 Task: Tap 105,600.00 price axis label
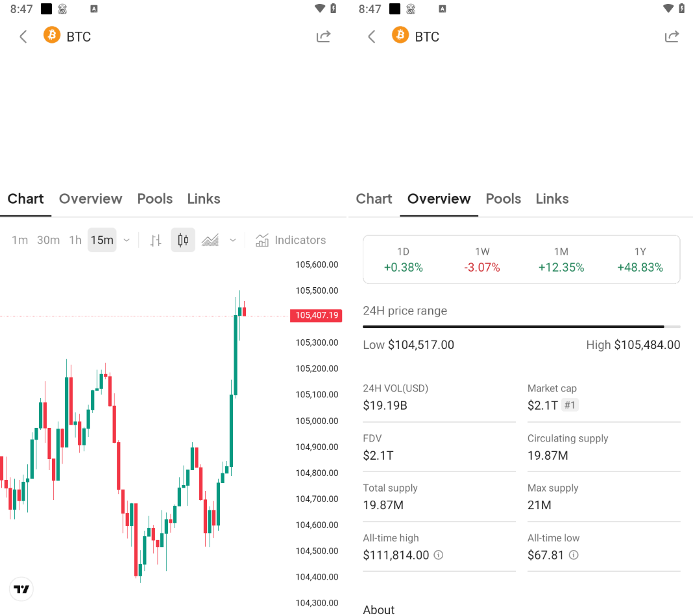point(317,265)
